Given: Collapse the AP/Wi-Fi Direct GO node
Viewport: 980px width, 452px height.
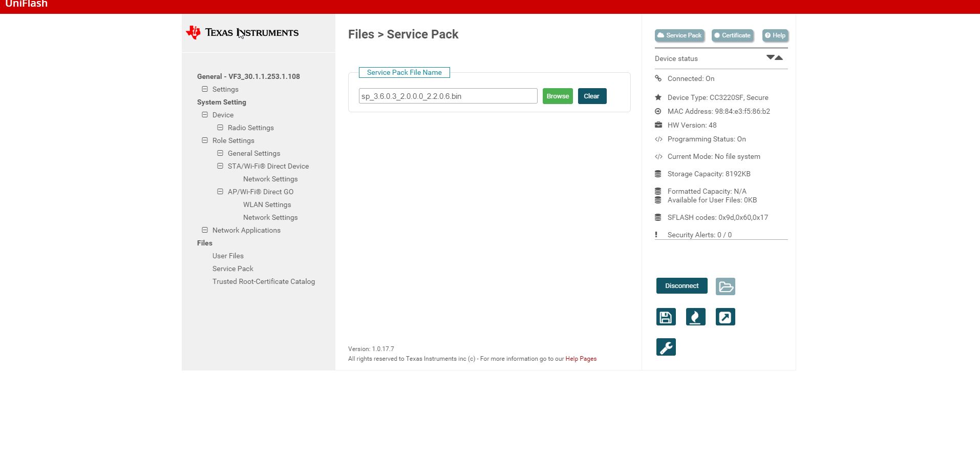Looking at the screenshot, I should [220, 192].
